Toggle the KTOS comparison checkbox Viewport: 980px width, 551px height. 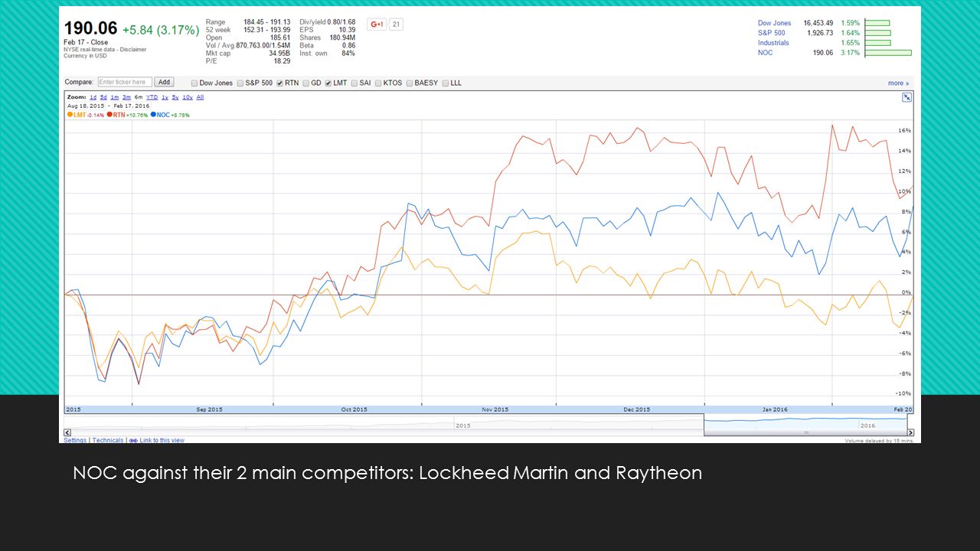(378, 83)
